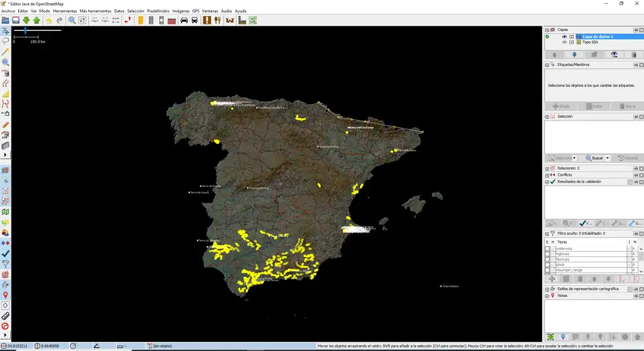This screenshot has height=351, width=644.
Task: Enable the waterway filter checkbox
Action: point(547,249)
